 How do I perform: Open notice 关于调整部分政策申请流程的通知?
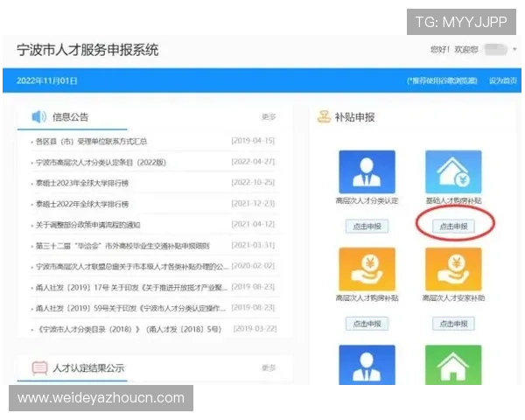tap(88, 225)
